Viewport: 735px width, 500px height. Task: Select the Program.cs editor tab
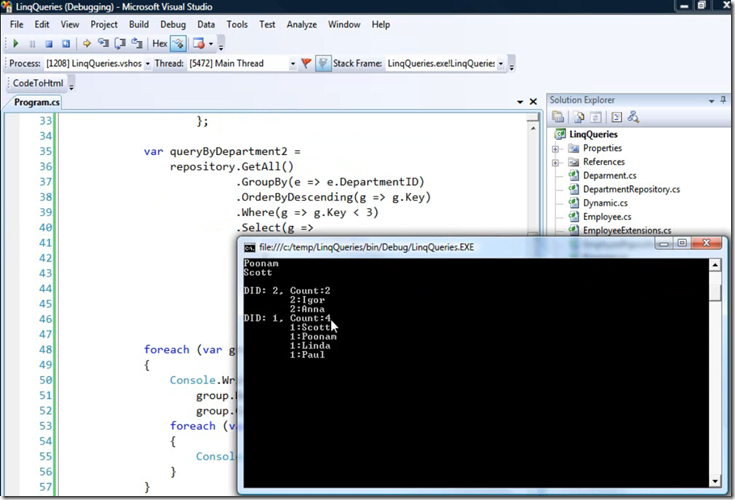[37, 102]
